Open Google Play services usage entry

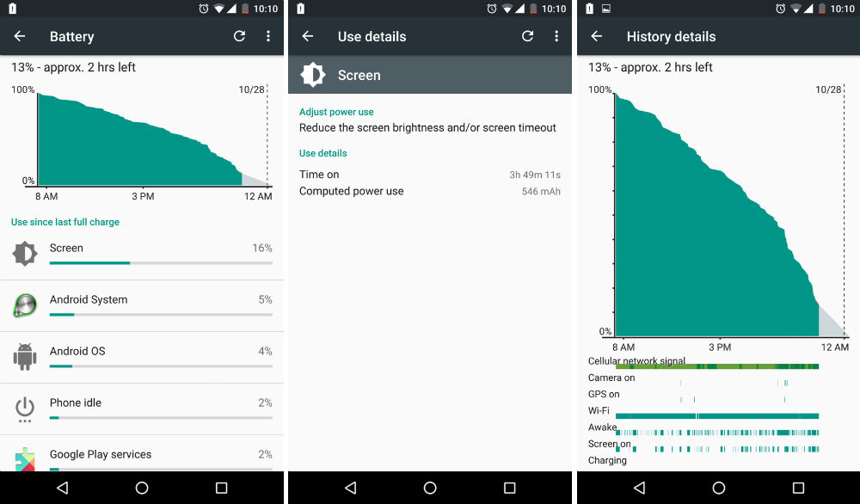coord(142,453)
